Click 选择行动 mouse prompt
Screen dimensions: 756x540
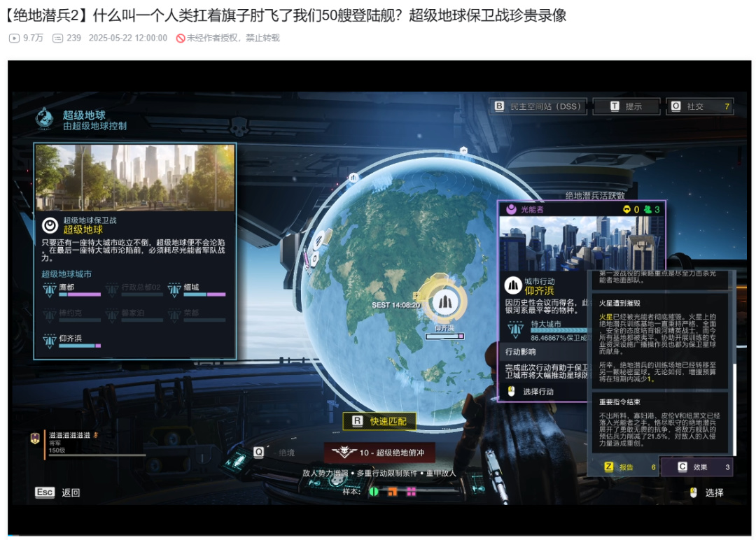pyautogui.click(x=531, y=392)
